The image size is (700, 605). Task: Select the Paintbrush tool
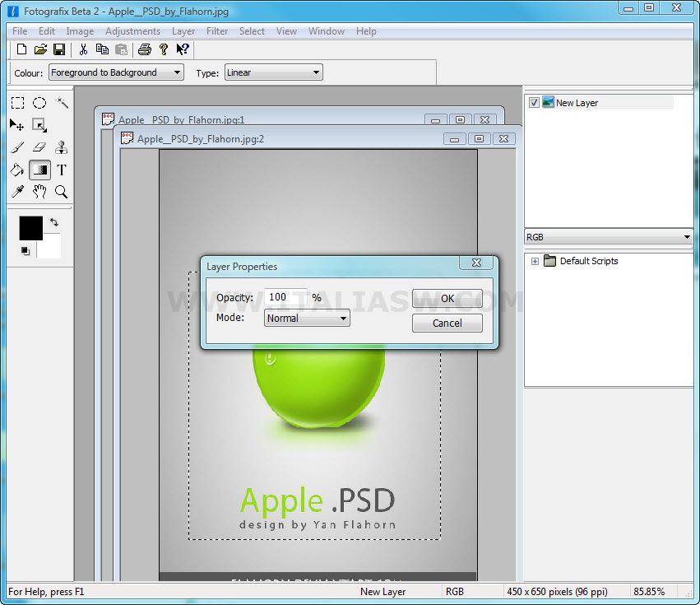click(x=17, y=147)
